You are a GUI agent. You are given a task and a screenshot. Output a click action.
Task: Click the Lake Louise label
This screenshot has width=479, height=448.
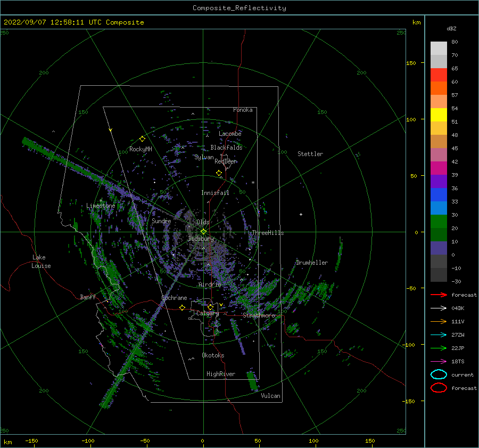click(x=41, y=262)
